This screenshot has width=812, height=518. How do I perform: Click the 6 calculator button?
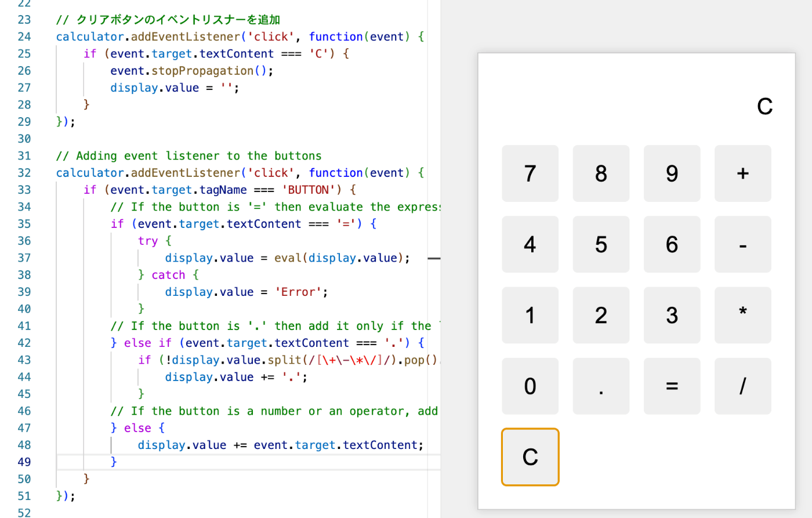672,244
